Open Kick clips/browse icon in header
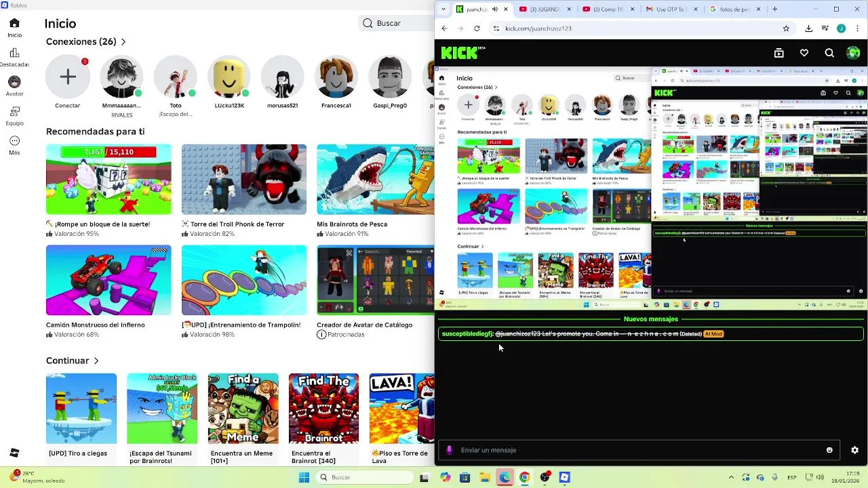Viewport: 868px width, 488px height. [x=778, y=53]
